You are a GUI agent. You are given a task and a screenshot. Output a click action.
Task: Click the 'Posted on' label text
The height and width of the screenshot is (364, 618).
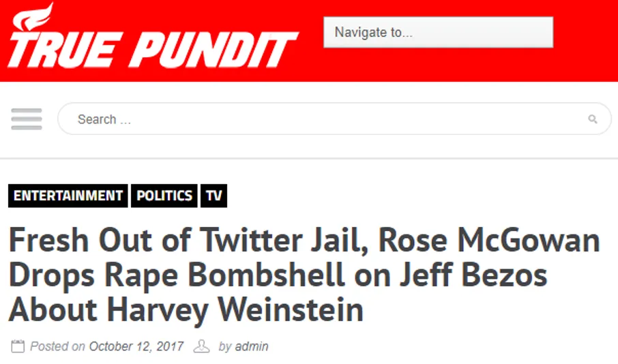point(57,346)
